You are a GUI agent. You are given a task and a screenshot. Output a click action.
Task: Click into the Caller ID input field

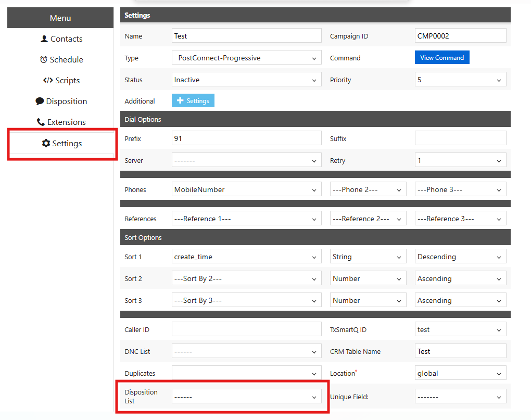point(246,329)
